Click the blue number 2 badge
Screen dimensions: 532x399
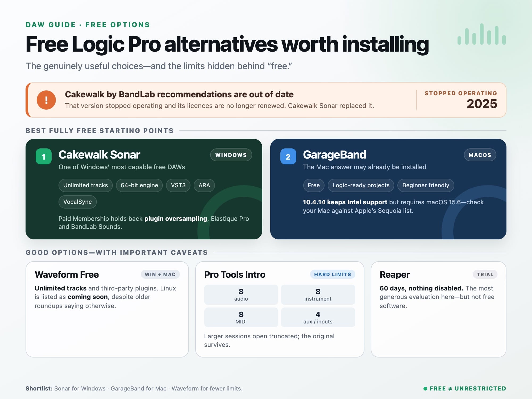click(288, 156)
